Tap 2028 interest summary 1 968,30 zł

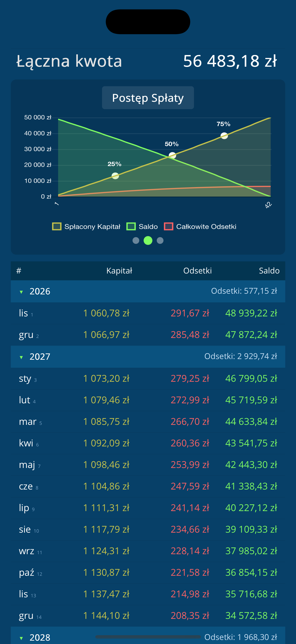coord(241,637)
